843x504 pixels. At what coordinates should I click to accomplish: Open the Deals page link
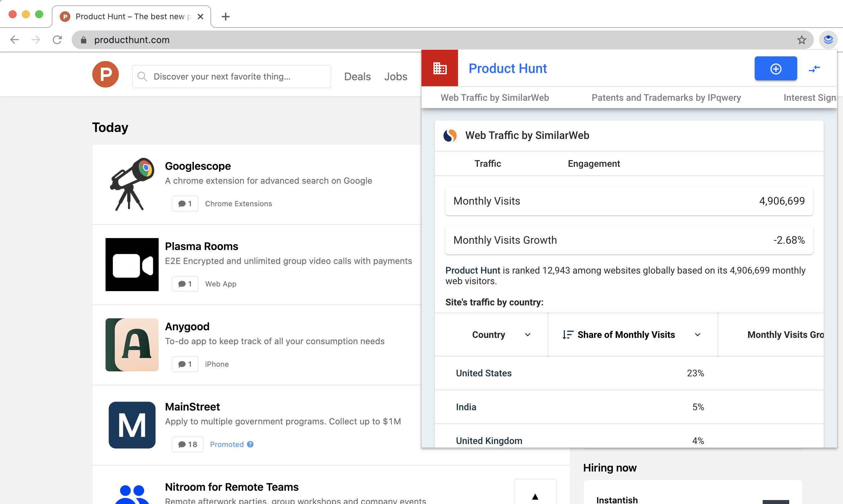357,77
